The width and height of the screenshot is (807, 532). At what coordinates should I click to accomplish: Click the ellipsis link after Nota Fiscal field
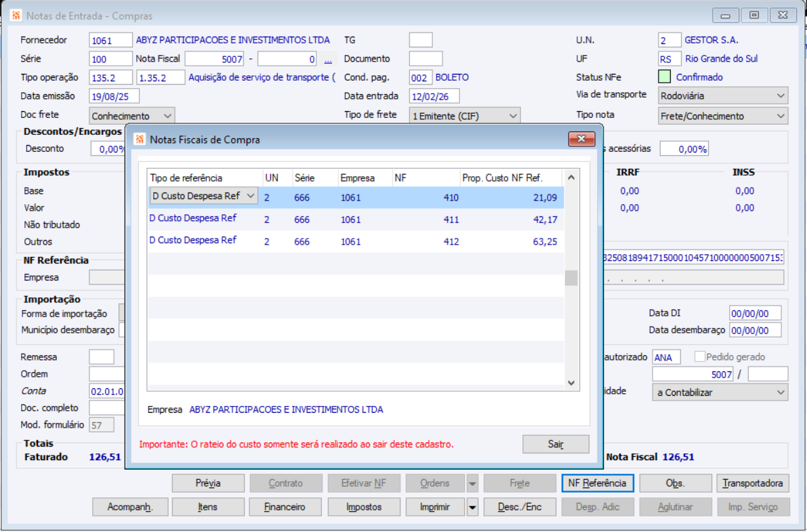pyautogui.click(x=328, y=60)
